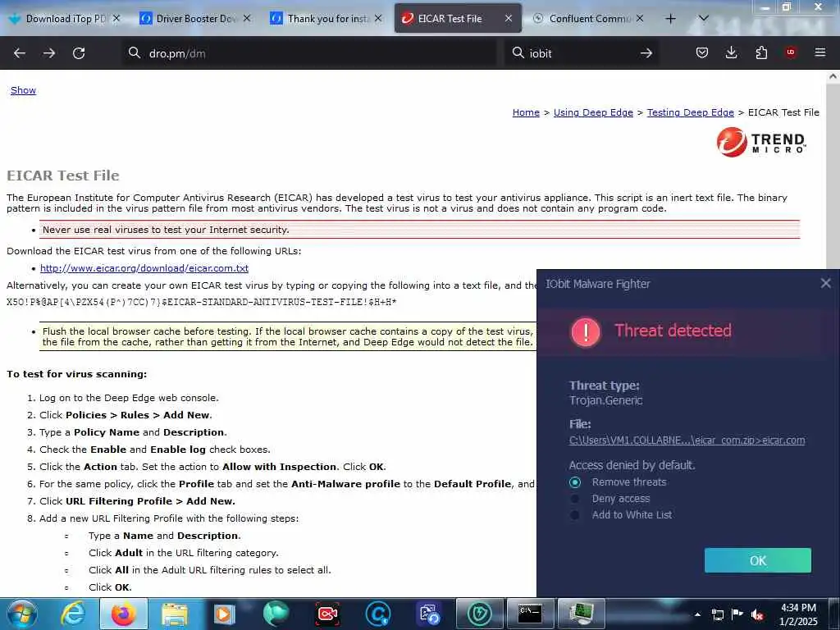Go forward with the browser forward arrow
840x630 pixels.
pos(49,53)
